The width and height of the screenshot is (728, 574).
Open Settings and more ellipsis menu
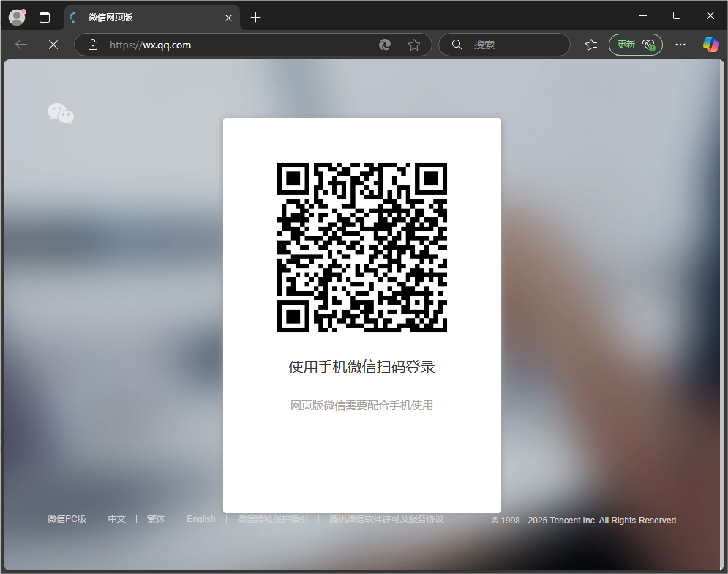pyautogui.click(x=680, y=45)
